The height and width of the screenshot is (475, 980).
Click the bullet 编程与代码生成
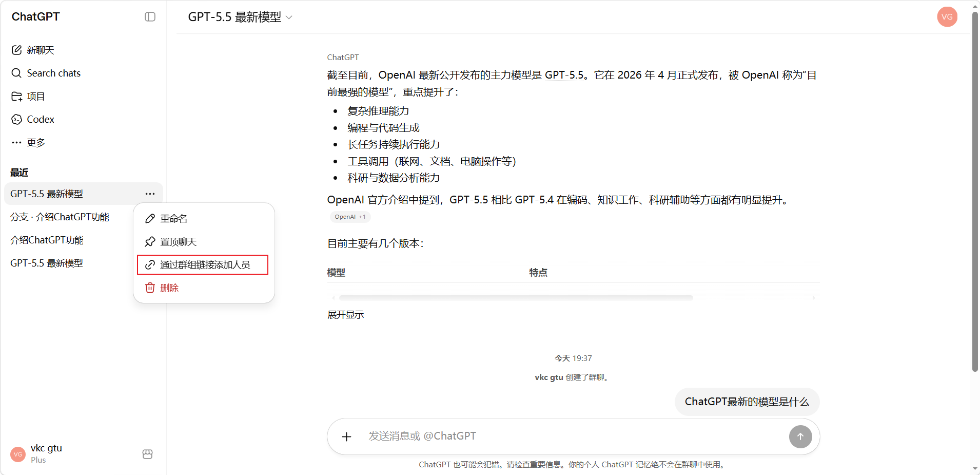(x=383, y=128)
